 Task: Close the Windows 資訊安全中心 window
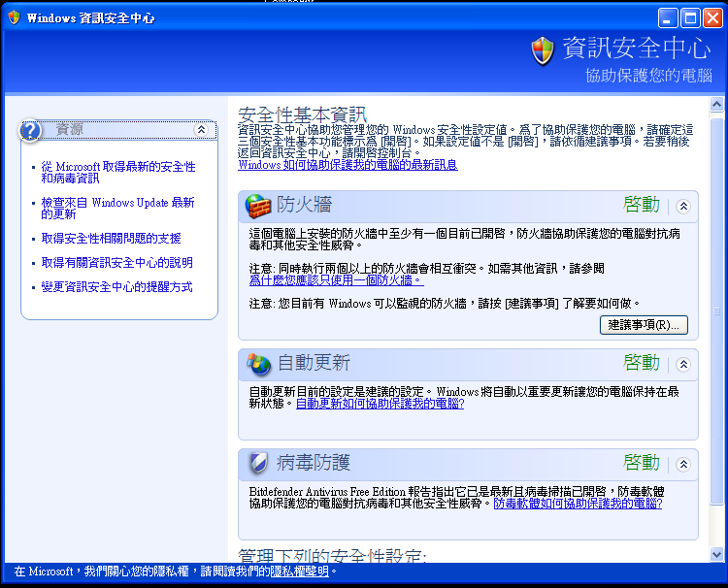pos(712,18)
